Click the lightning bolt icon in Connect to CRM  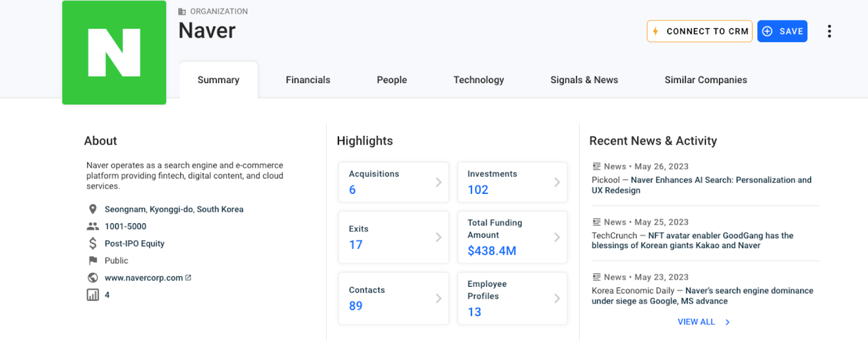(655, 31)
